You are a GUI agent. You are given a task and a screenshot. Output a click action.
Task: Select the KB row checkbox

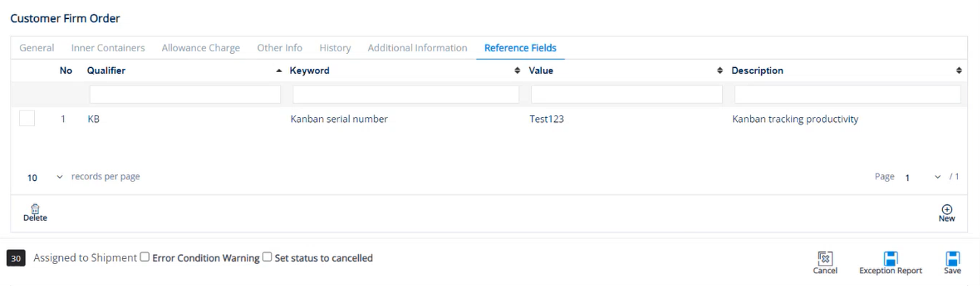[27, 118]
